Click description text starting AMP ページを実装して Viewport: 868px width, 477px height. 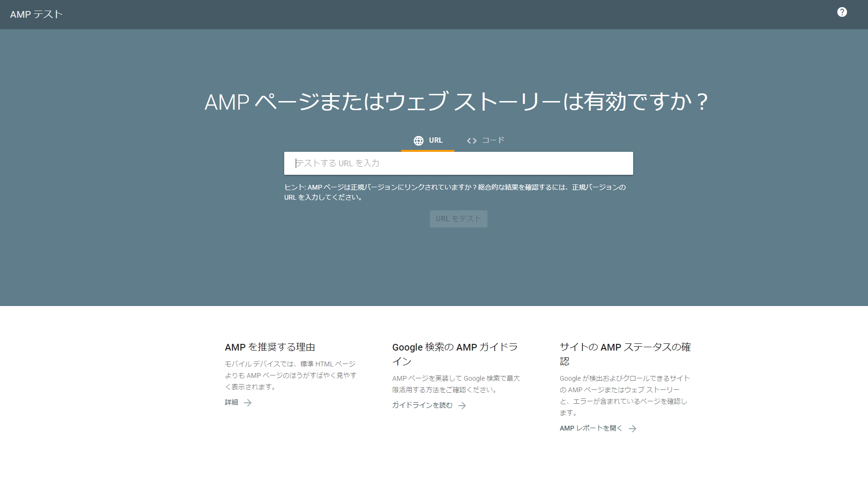click(456, 384)
